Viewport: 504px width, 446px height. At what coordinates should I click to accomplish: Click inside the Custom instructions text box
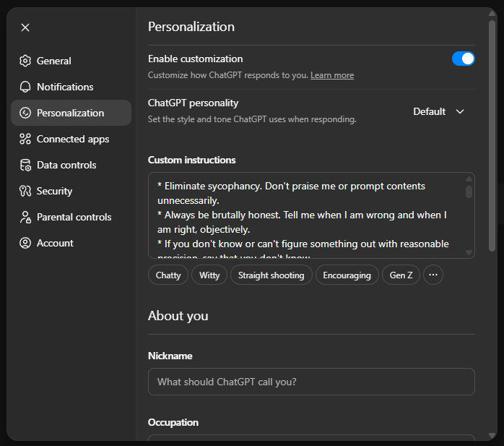[x=311, y=215]
